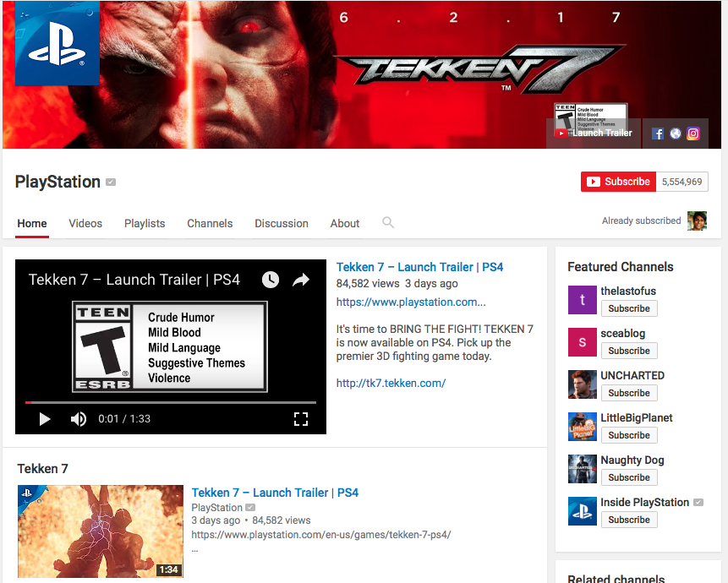Viewport: 728px width, 583px height.
Task: Click the 5,554,969 subscriber count
Action: [681, 182]
